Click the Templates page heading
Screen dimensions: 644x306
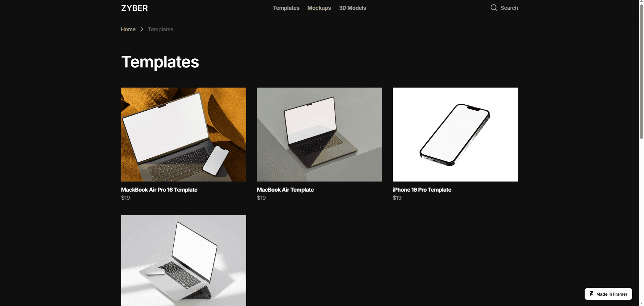(160, 62)
